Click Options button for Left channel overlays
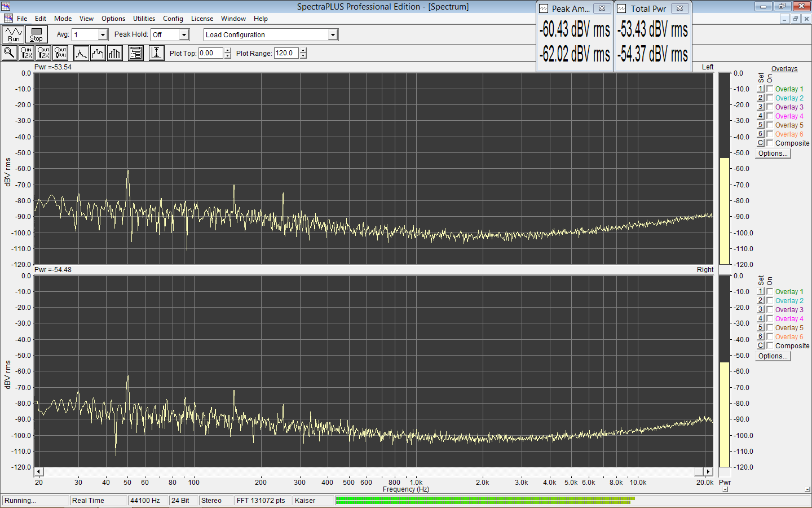The image size is (812, 508). 773,154
